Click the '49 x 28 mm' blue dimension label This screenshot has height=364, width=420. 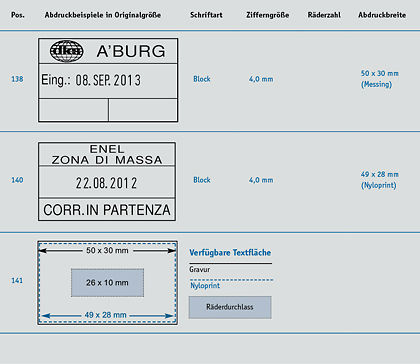[105, 315]
